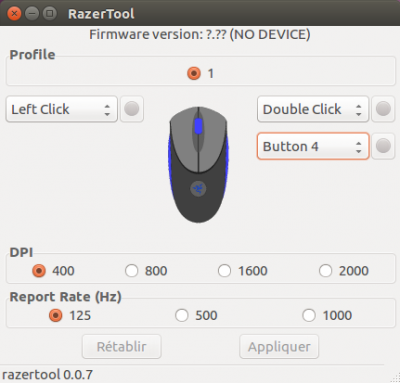
Task: Click the blue scroll wheel on mouse image
Action: pyautogui.click(x=198, y=126)
